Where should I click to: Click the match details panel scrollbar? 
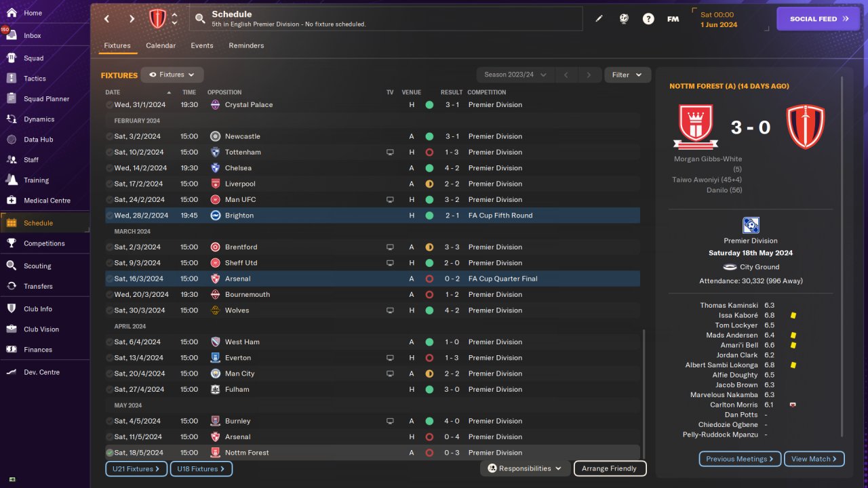coord(842,258)
